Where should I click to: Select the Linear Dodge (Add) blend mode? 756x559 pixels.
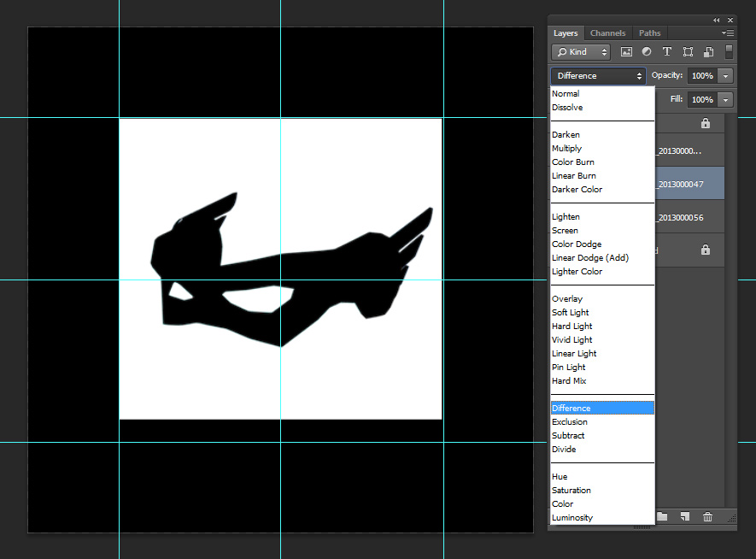click(589, 258)
